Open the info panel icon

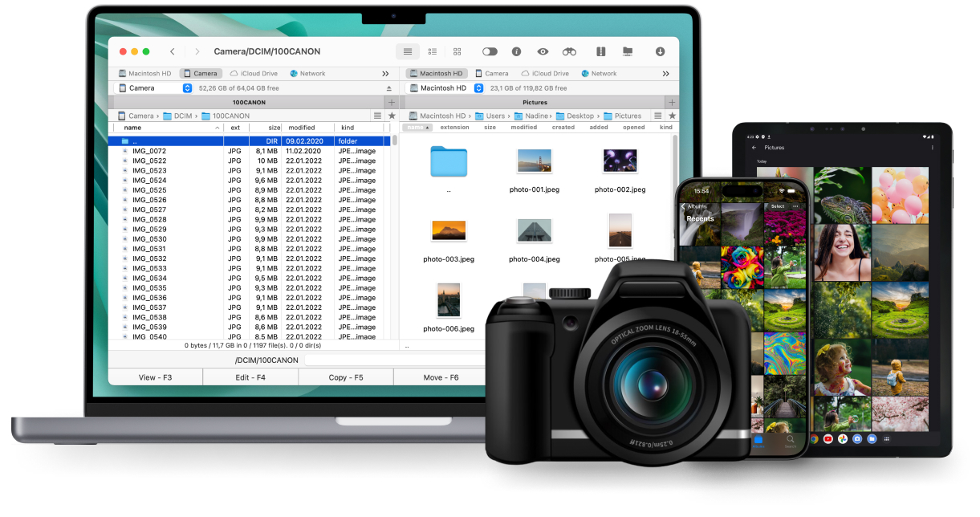coord(515,51)
